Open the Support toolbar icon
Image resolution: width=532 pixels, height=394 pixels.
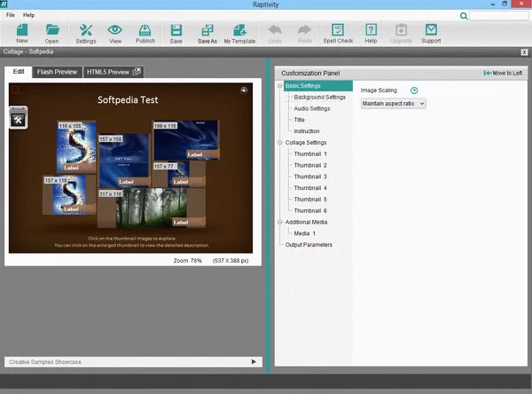click(x=431, y=33)
